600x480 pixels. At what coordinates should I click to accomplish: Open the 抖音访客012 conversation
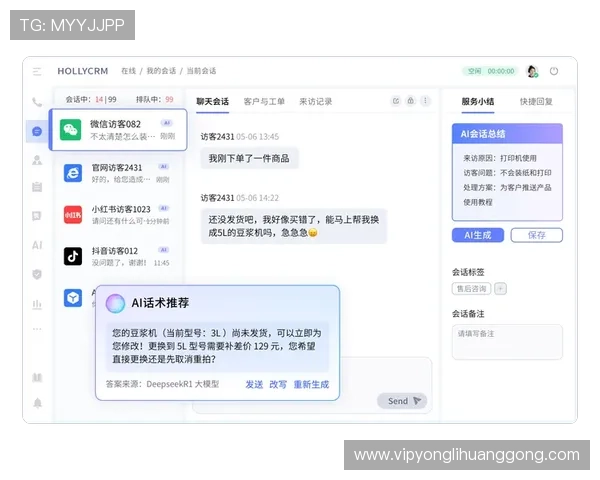[119, 256]
